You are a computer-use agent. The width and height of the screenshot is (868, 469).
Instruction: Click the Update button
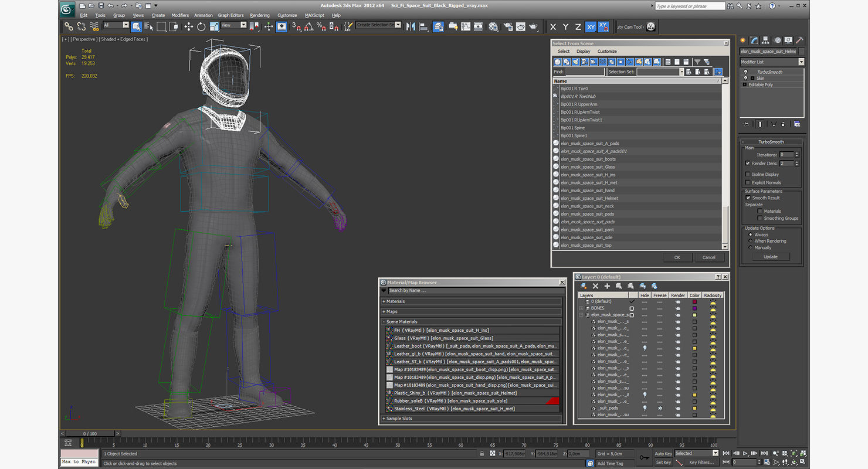[771, 256]
